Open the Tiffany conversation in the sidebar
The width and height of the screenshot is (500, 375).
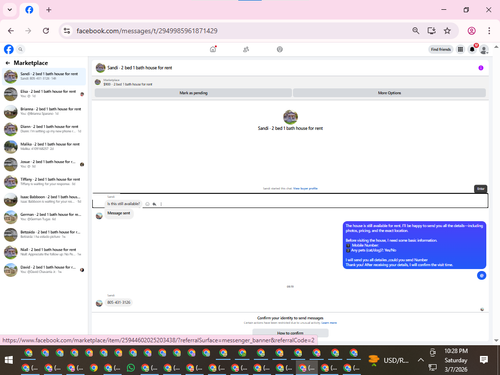[x=44, y=182]
